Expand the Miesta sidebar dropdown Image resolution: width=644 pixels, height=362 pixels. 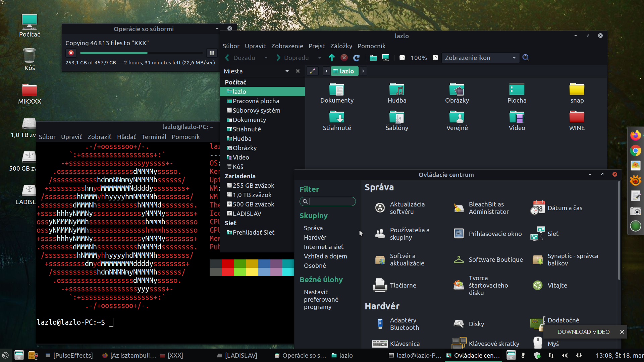point(287,71)
